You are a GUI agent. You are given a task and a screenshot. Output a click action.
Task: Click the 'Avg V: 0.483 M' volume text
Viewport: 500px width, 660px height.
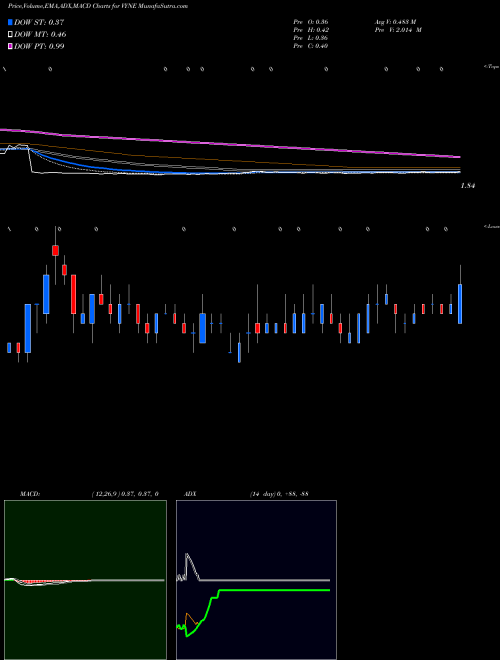pyautogui.click(x=396, y=22)
